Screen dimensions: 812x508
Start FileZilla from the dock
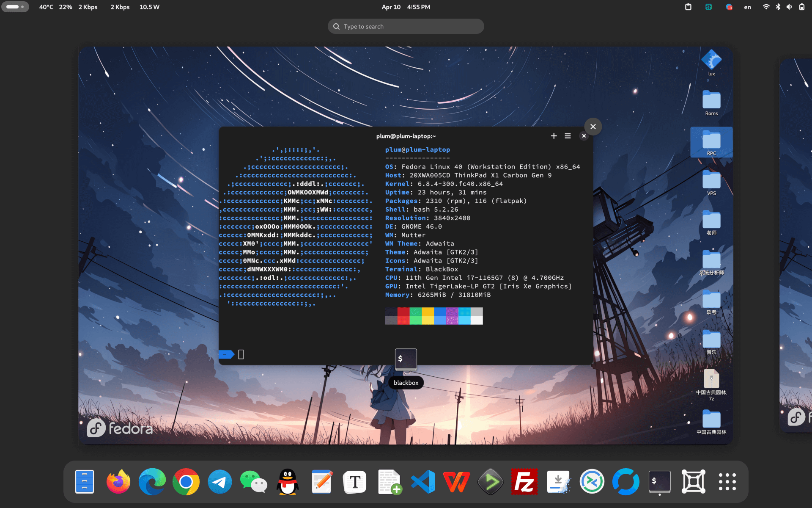coord(524,481)
